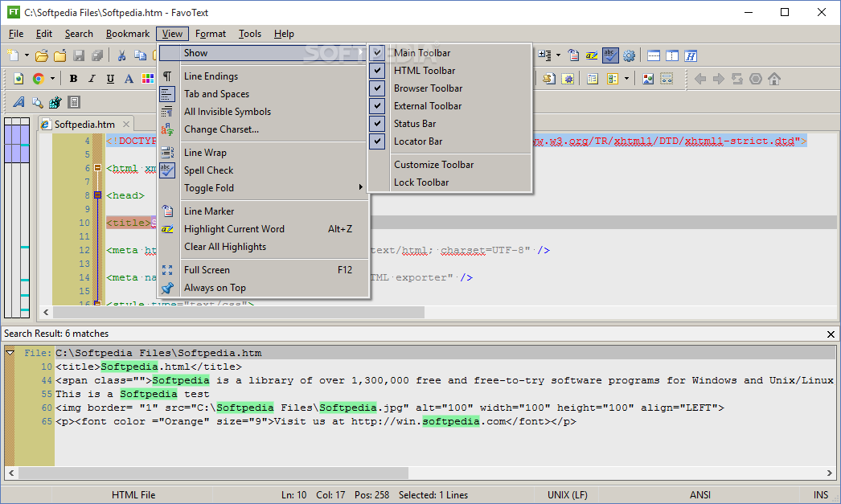Insert image using the picture icon
The image size is (841, 504).
(648, 79)
